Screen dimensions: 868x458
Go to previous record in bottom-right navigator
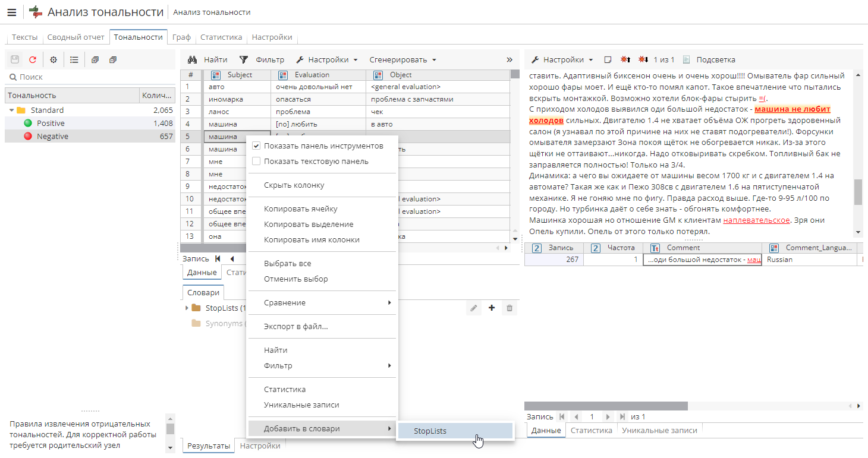575,416
